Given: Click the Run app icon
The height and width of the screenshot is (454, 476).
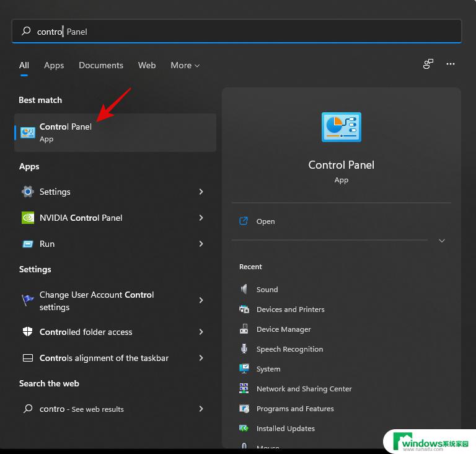Looking at the screenshot, I should click(28, 244).
